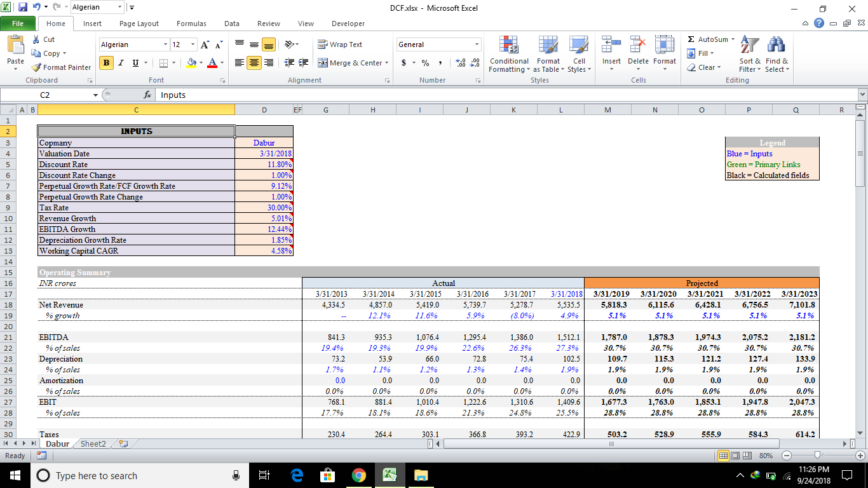Screen dimensions: 868x488
Task: Toggle center horizontal alignment
Action: point(254,63)
